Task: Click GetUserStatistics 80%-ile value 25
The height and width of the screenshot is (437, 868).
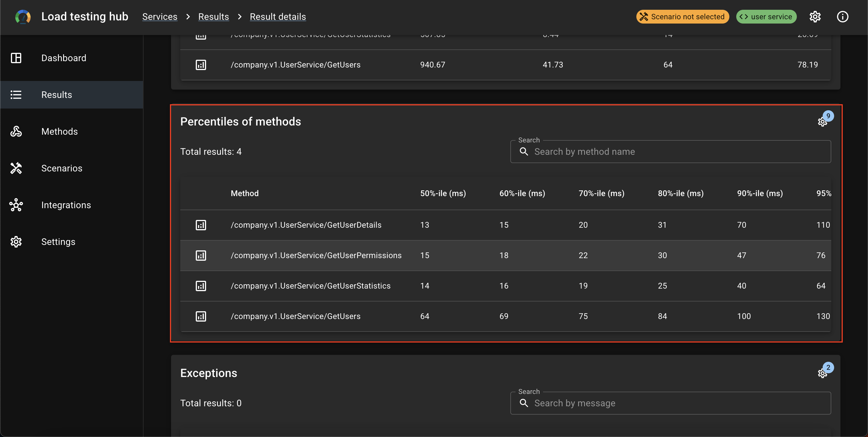Action: pyautogui.click(x=662, y=286)
